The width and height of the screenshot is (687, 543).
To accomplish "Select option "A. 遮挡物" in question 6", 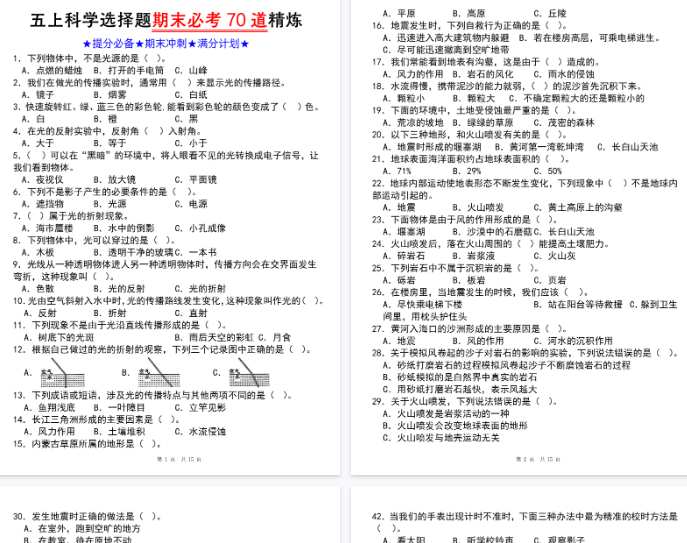I will [42, 204].
